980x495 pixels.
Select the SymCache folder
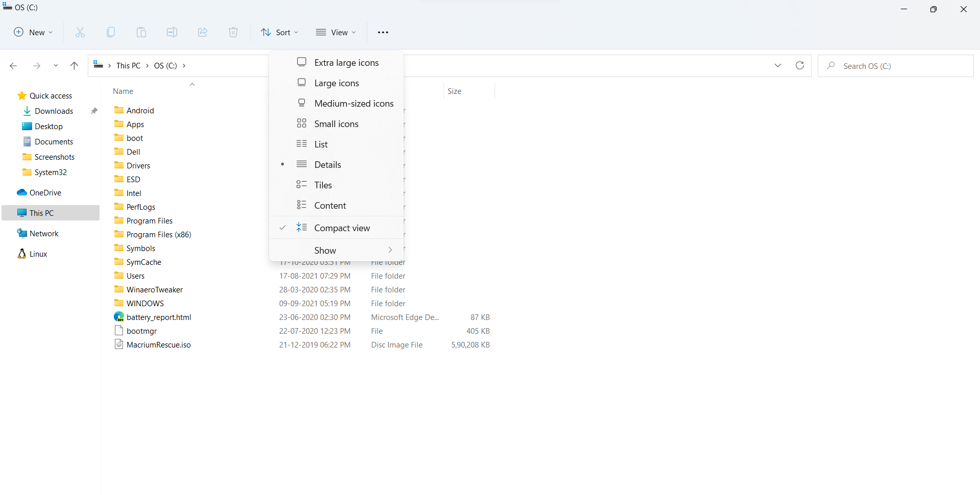point(144,262)
